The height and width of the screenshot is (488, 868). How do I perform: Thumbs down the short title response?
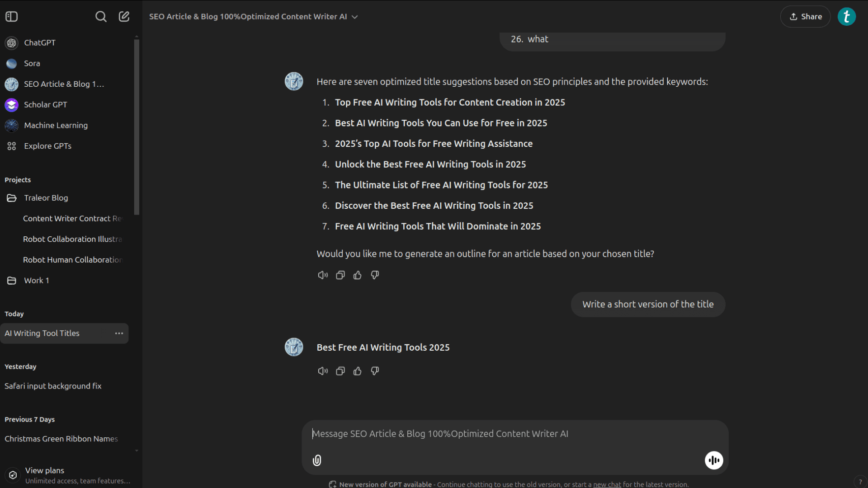tap(375, 371)
